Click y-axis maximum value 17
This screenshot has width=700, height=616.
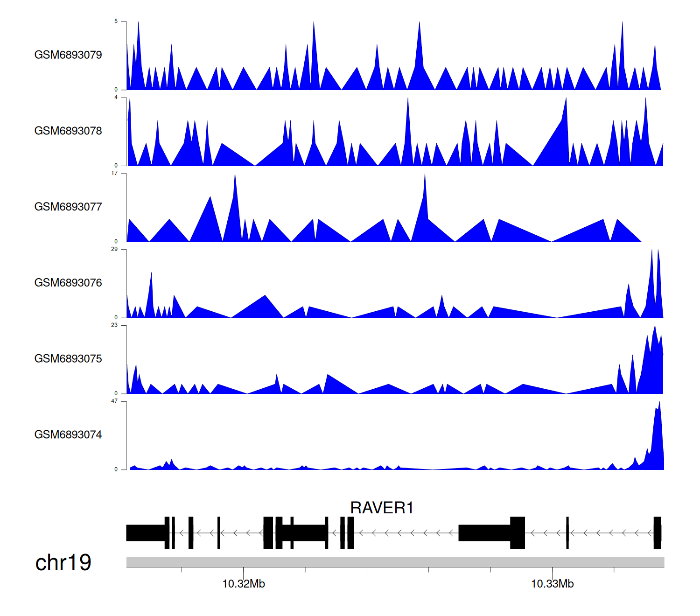coord(114,173)
